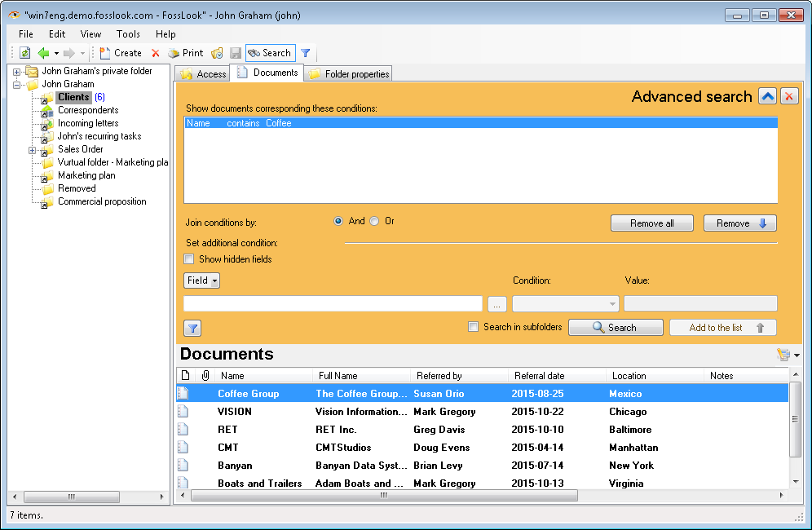Click Search button in Advanced search

coord(616,328)
